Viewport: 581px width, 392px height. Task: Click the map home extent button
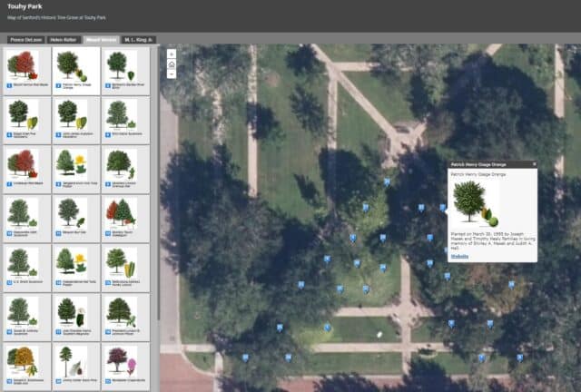(x=172, y=64)
